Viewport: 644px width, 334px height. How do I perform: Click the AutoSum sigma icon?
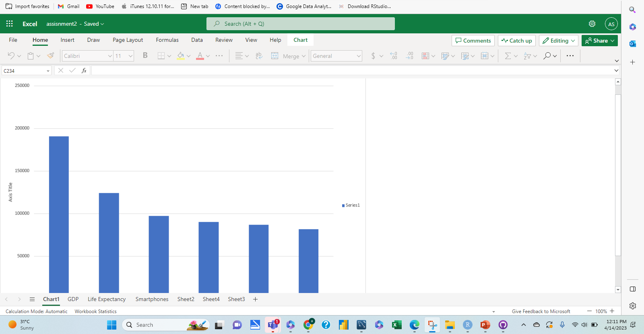click(508, 56)
